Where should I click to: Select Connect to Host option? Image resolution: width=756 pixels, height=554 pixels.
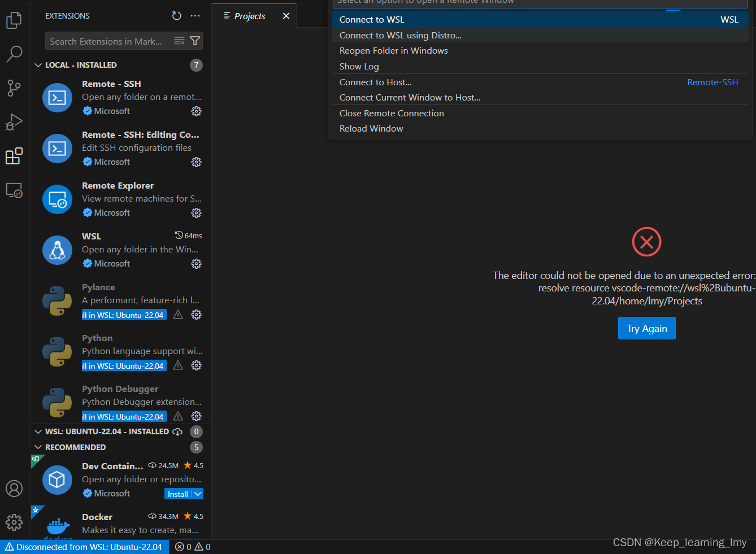click(540, 82)
